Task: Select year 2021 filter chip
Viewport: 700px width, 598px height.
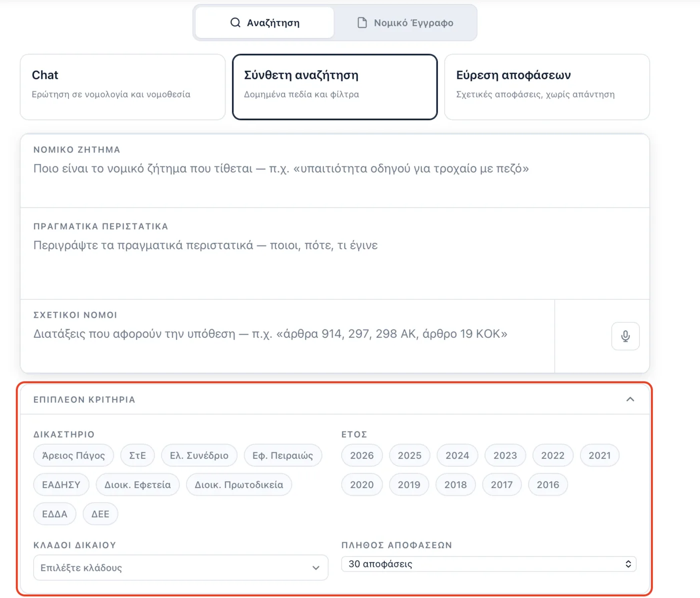Action: coord(599,456)
